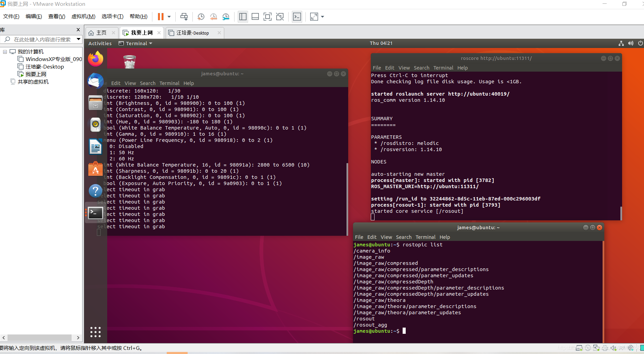The height and width of the screenshot is (354, 644).
Task: Open Search menu in roscore terminal
Action: [x=421, y=68]
